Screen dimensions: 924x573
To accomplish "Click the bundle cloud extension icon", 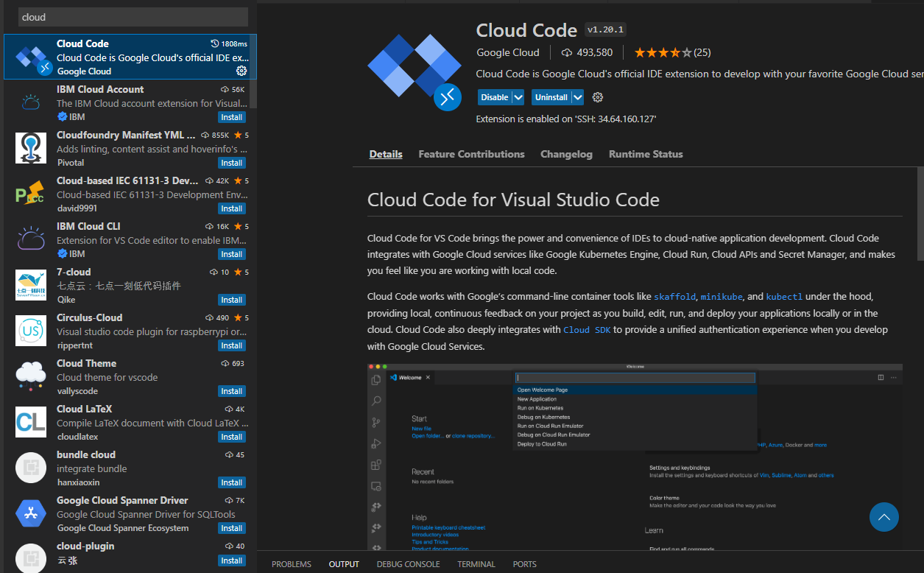I will 31,468.
